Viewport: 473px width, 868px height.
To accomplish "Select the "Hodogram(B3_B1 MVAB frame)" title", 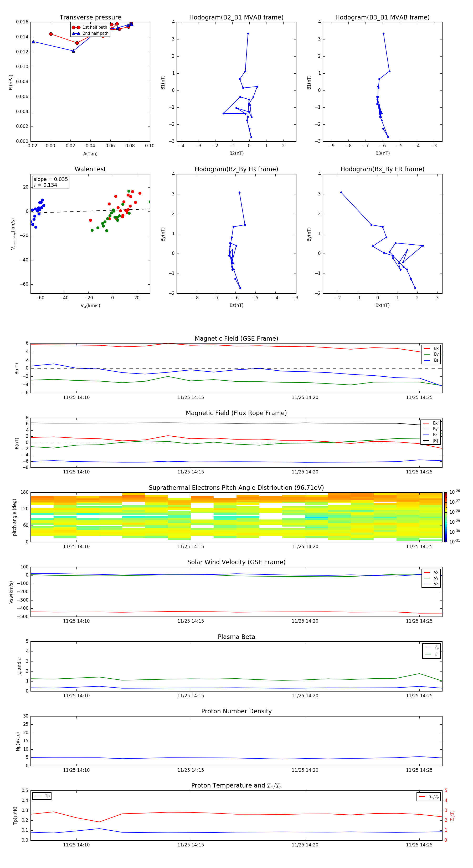I will coord(382,17).
